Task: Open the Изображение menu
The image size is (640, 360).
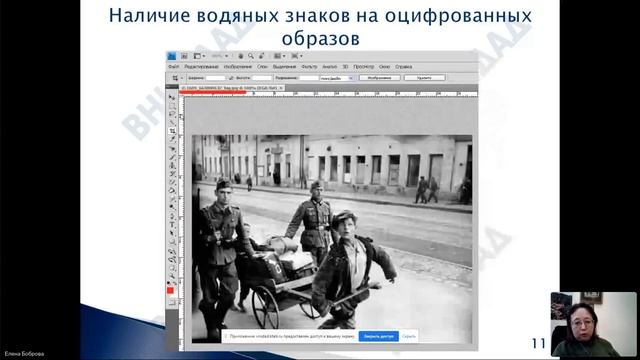Action: click(x=238, y=67)
